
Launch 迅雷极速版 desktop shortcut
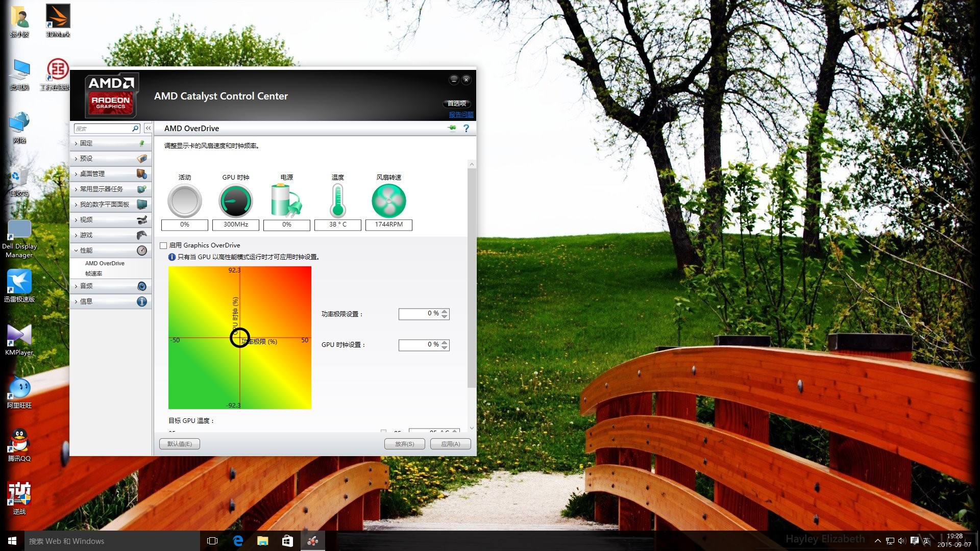pos(19,286)
